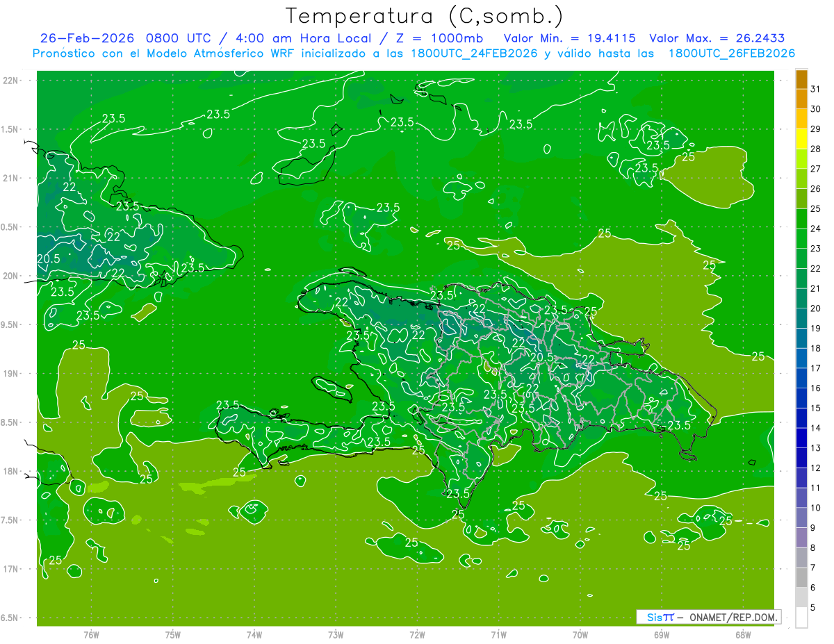Click the longitude axis label '70W'
The height and width of the screenshot is (644, 834).
point(580,634)
